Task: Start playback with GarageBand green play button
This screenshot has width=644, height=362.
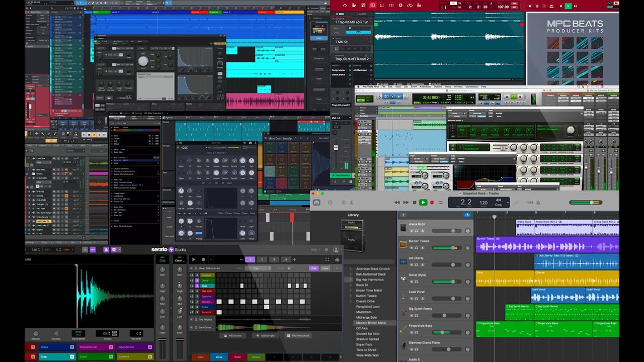Action: tap(423, 202)
